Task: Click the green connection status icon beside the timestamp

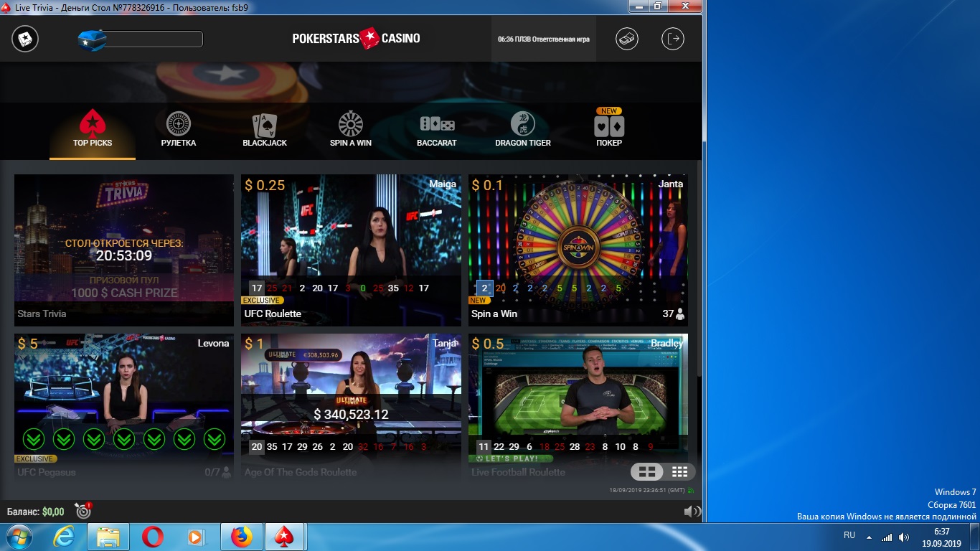Action: point(691,491)
